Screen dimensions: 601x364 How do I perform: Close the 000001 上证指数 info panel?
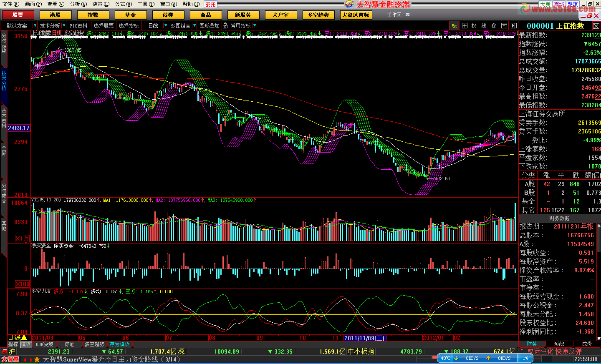pyautogui.click(x=596, y=26)
